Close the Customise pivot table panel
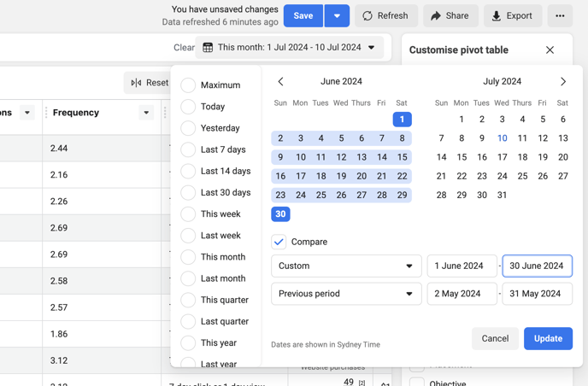The image size is (588, 386). pyautogui.click(x=550, y=50)
